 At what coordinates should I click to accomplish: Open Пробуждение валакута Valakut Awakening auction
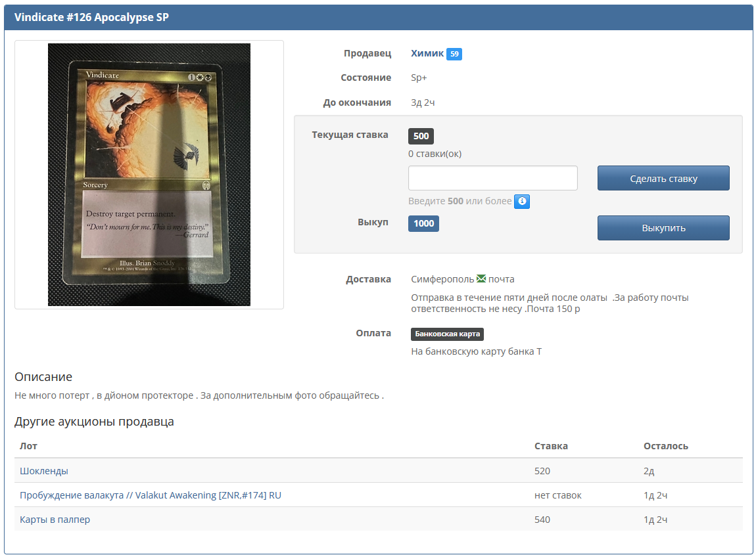(151, 495)
